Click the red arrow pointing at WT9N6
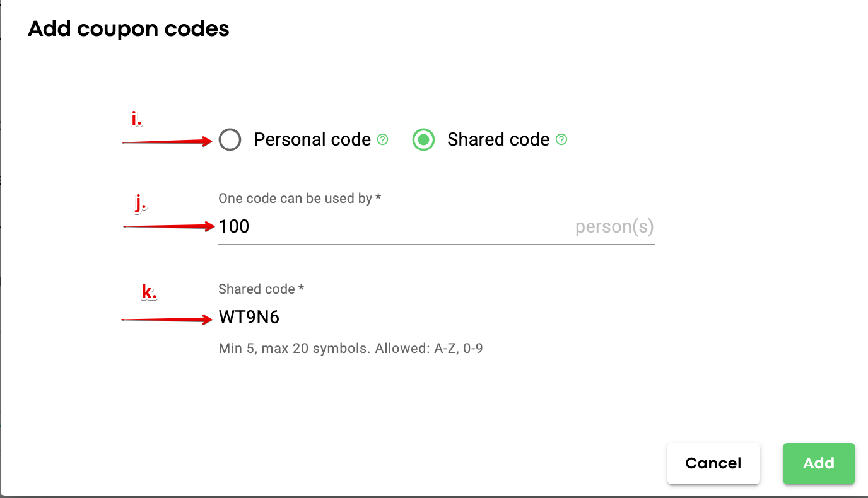The width and height of the screenshot is (868, 498). tap(167, 320)
